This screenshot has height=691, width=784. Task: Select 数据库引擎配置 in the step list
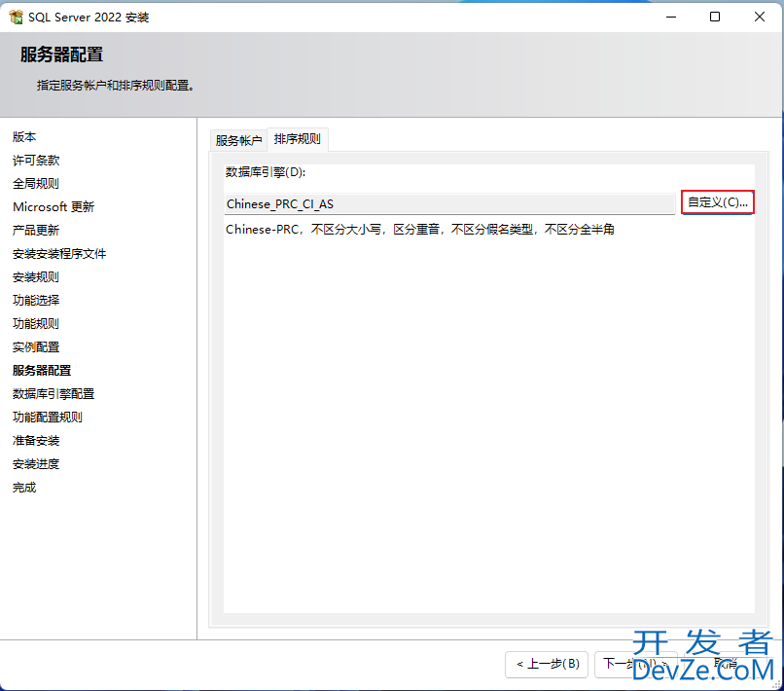pyautogui.click(x=53, y=394)
